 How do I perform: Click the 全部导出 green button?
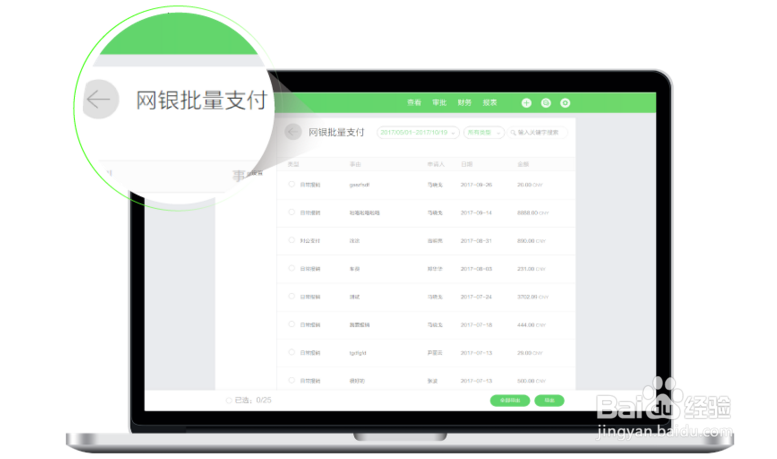click(x=510, y=401)
